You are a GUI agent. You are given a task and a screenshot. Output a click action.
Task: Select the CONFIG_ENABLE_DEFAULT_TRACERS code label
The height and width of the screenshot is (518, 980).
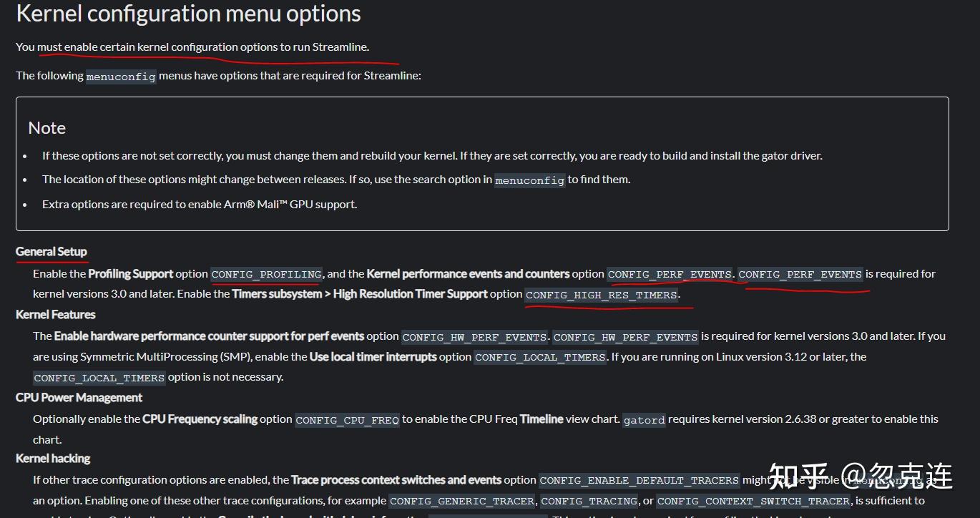coord(640,481)
